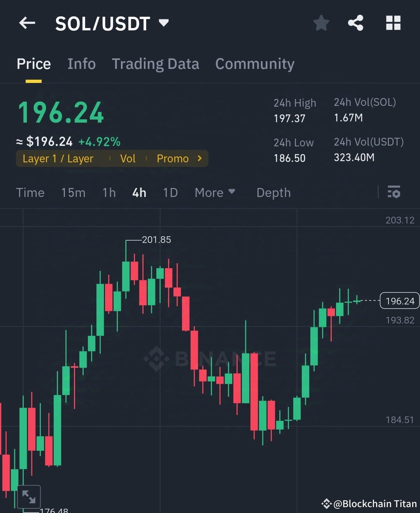Select the 1D chart interval
This screenshot has width=420, height=513.
click(170, 192)
